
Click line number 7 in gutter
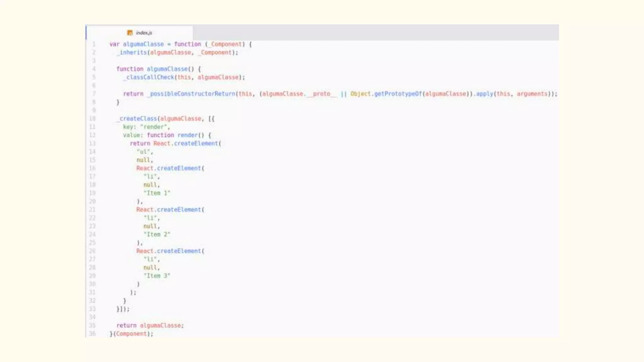click(x=93, y=94)
